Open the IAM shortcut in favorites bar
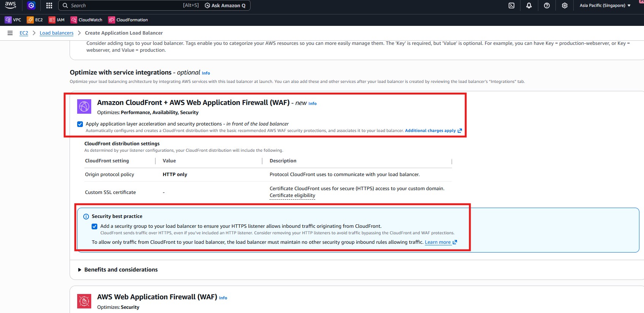Viewport: 644px width, 313px height. [57, 20]
